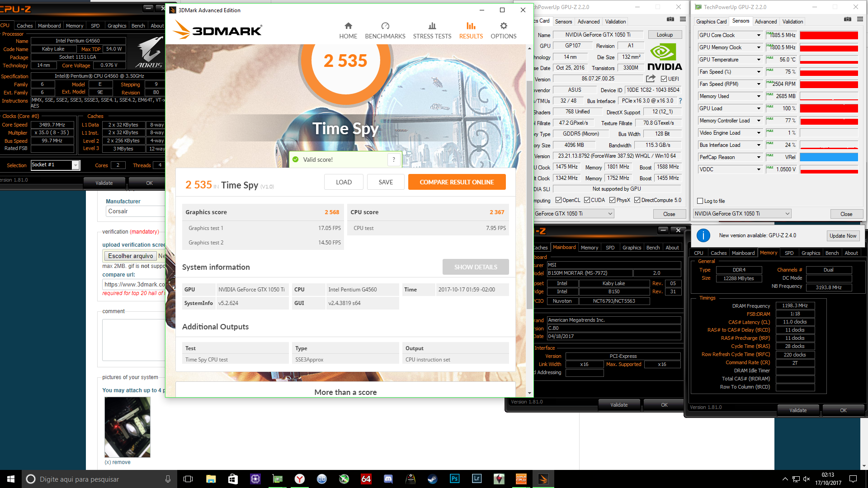868x488 pixels.
Task: Click the blue info icon in update notice
Action: tap(703, 235)
